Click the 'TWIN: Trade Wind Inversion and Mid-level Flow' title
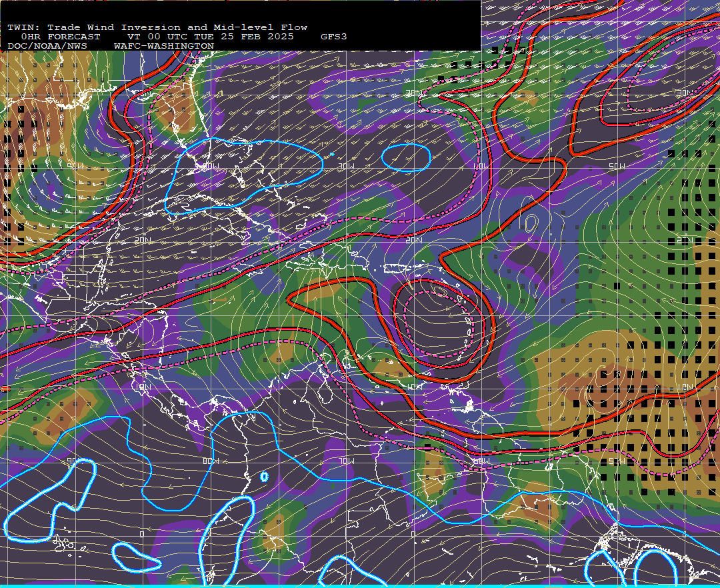 click(x=157, y=27)
